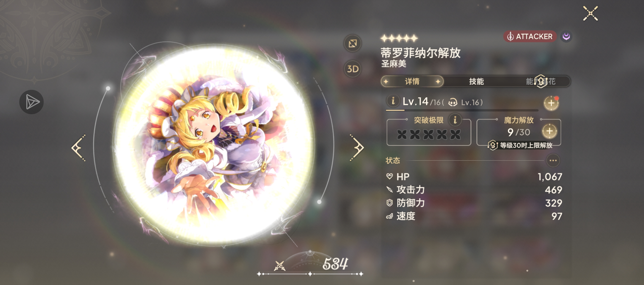
Task: Open the share arrow icon on left
Action: pos(31,102)
